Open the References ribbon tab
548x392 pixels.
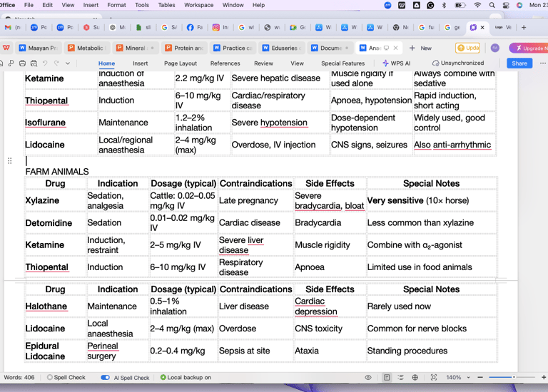click(225, 63)
